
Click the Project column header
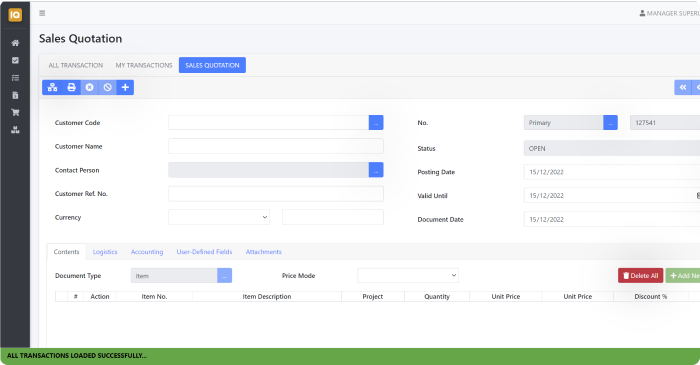(x=373, y=297)
